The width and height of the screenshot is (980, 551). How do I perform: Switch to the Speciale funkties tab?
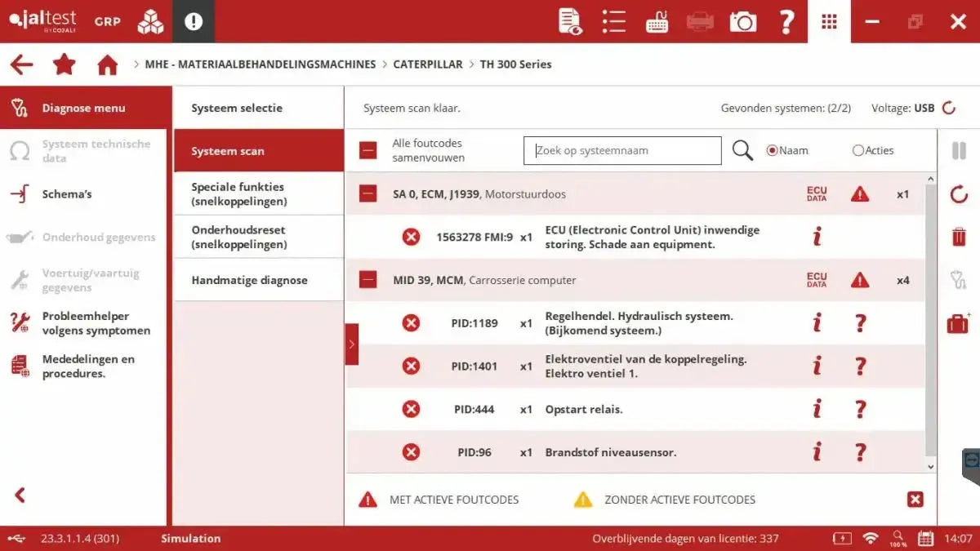click(x=258, y=193)
